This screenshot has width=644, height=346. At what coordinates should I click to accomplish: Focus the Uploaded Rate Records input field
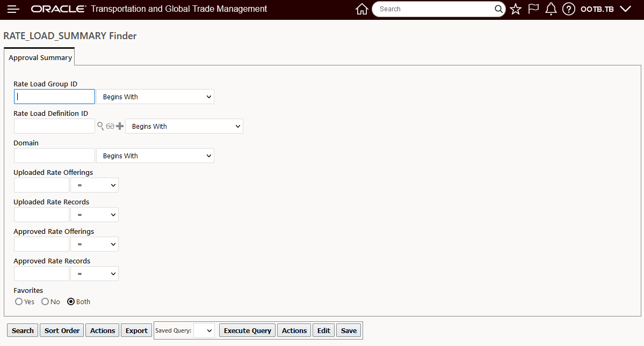41,215
